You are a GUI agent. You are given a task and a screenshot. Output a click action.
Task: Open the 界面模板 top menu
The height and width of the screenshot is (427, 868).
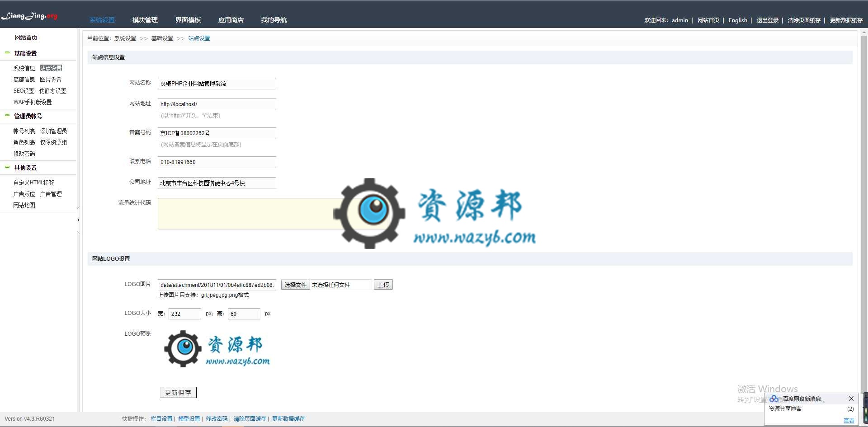click(188, 20)
